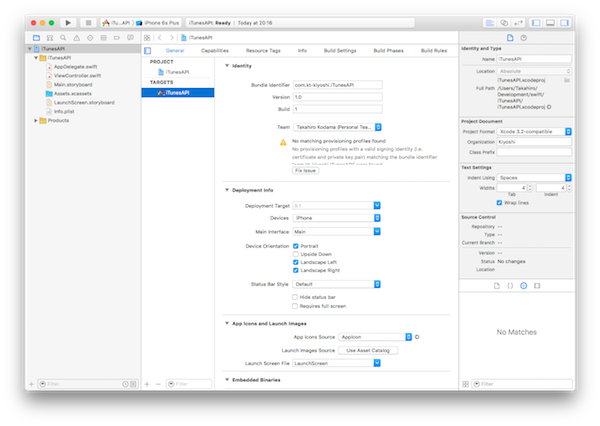
Task: Open the Breakpoint navigator
Action: pos(117,38)
